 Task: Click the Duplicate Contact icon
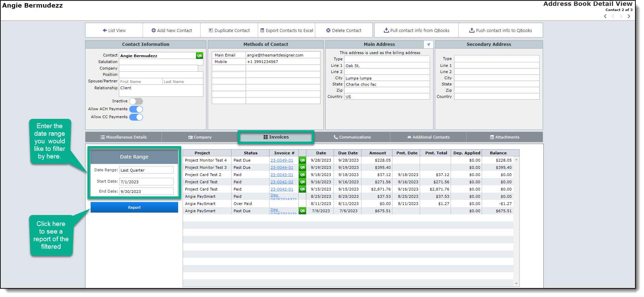tap(211, 31)
